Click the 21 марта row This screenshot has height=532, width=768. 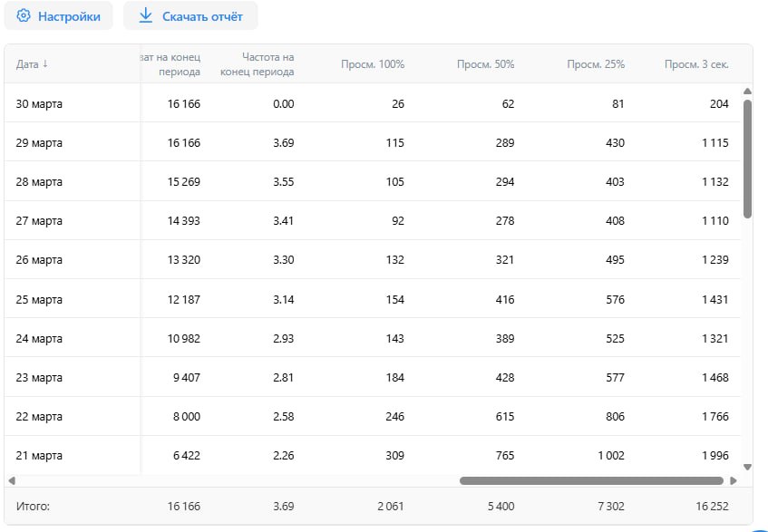pos(373,455)
